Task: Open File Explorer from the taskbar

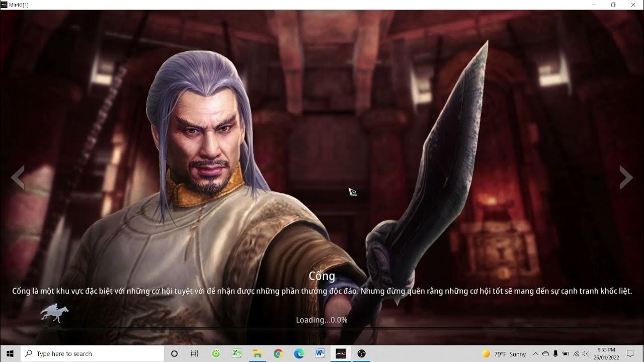Action: [x=258, y=353]
